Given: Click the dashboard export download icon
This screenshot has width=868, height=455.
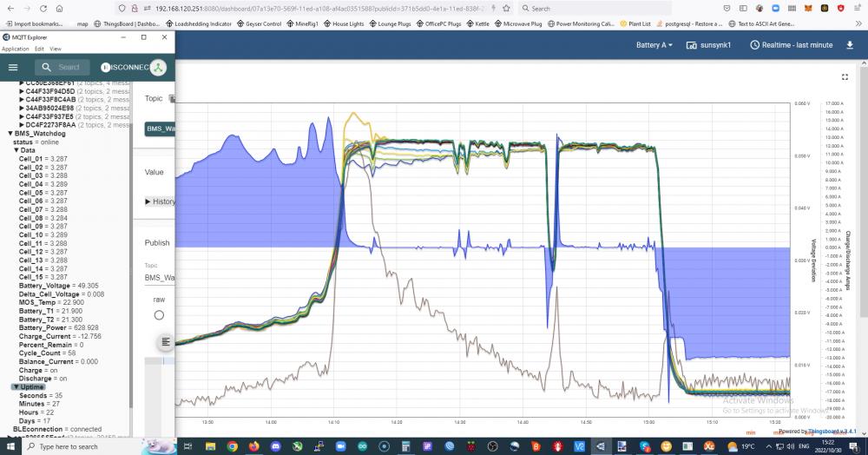Looking at the screenshot, I should (850, 45).
